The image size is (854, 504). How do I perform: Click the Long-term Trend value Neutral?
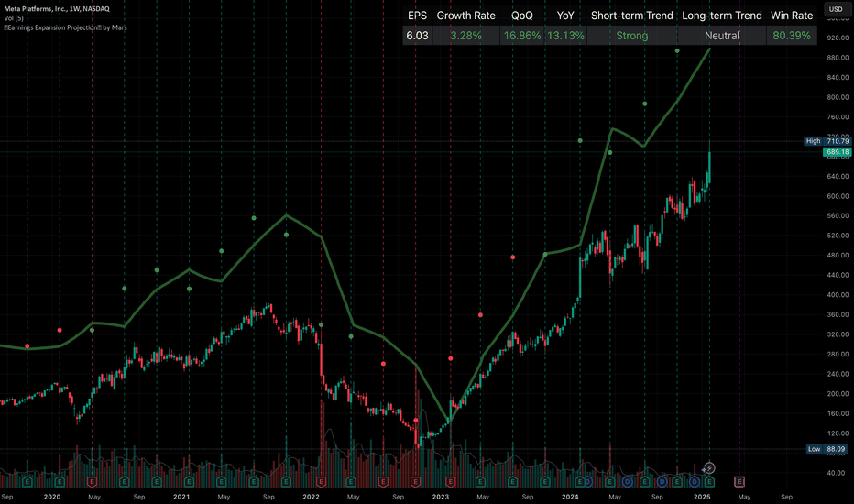tap(722, 36)
